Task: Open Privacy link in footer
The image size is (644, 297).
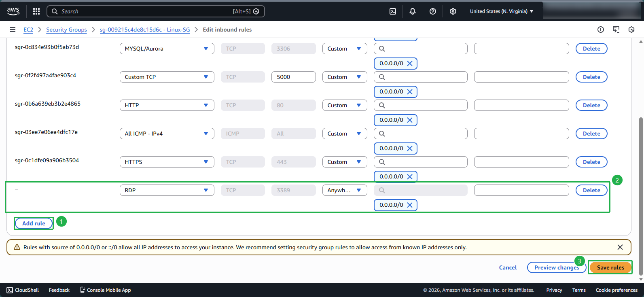Action: tap(554, 290)
